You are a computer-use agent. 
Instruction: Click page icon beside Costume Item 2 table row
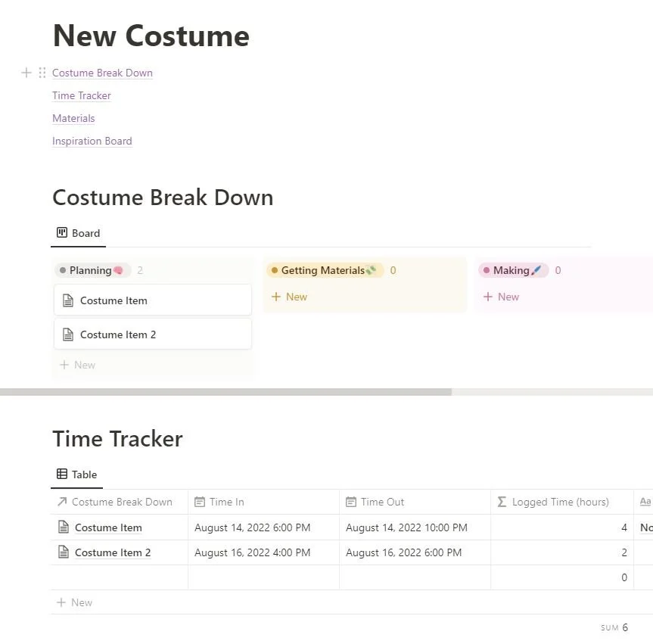click(64, 552)
